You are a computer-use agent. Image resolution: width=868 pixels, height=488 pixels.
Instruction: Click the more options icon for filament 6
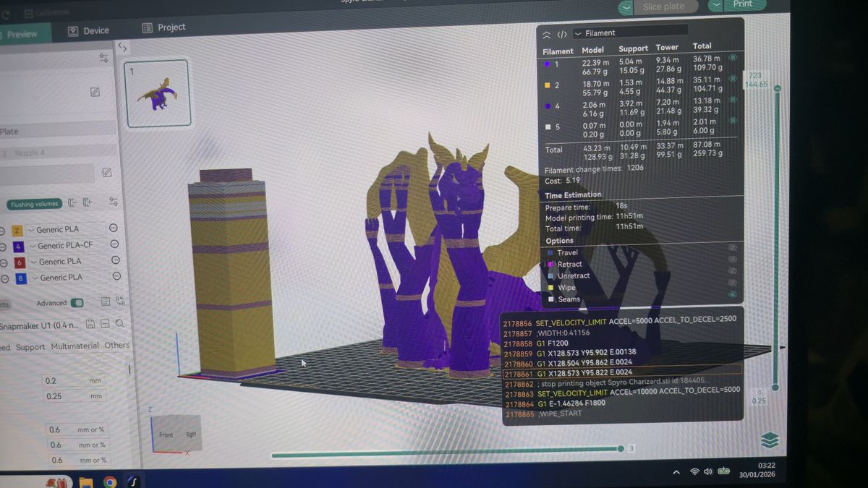(114, 260)
